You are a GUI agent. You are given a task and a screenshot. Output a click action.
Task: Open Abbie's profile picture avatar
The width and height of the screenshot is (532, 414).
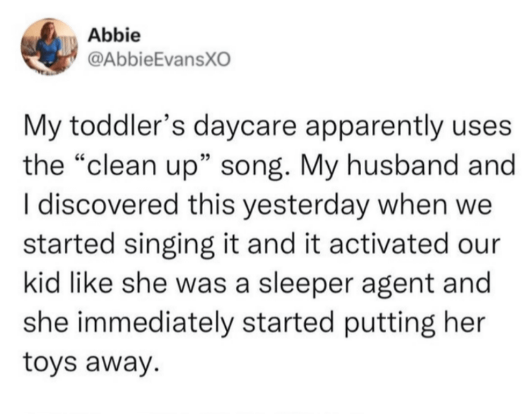click(x=49, y=47)
